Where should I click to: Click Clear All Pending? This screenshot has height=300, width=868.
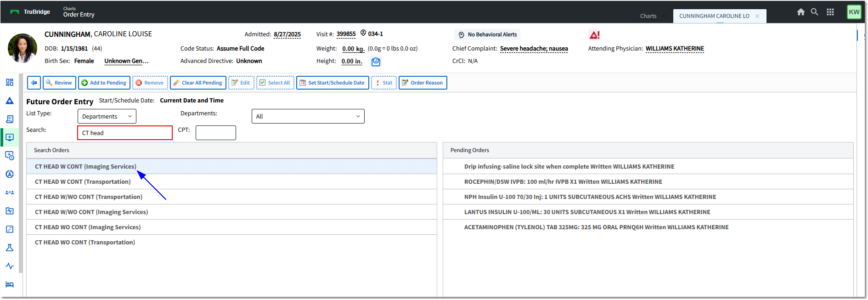(198, 83)
